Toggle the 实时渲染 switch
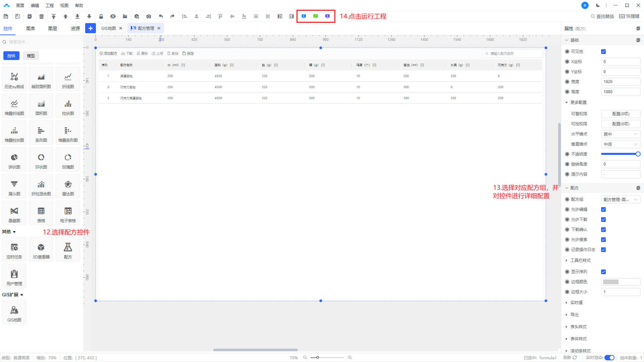The height and width of the screenshot is (362, 644). (x=609, y=358)
